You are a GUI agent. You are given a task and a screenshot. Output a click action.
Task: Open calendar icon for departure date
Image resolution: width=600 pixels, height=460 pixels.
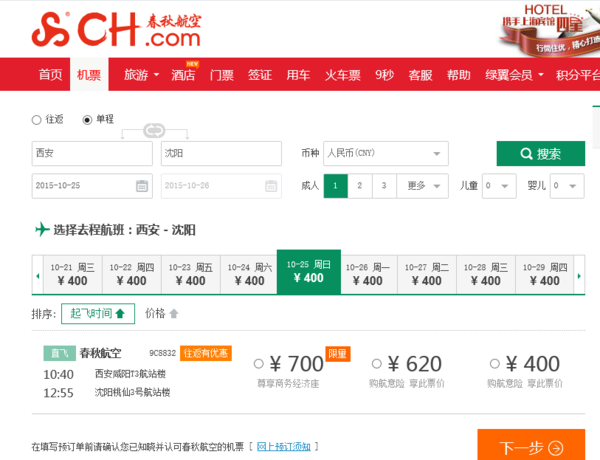pos(142,186)
